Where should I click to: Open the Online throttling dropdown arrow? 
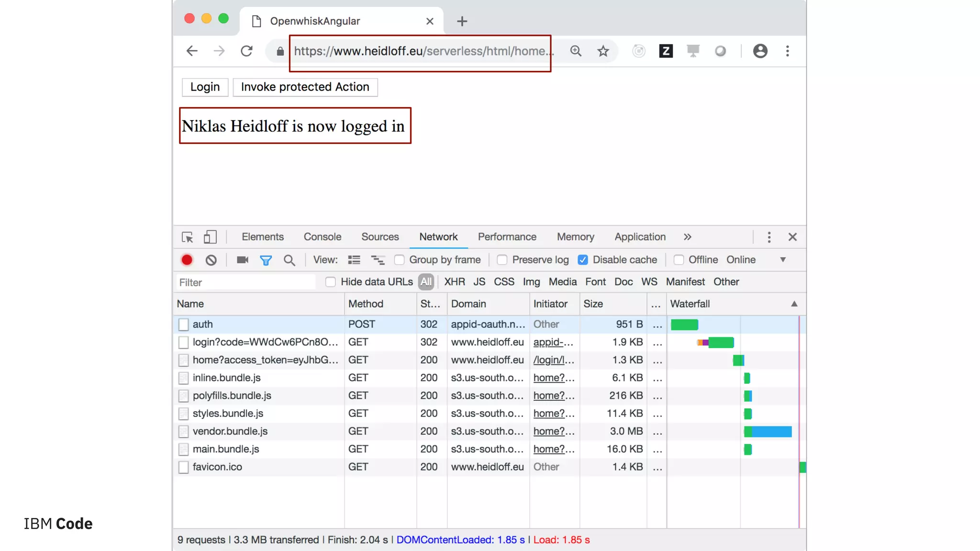point(783,260)
